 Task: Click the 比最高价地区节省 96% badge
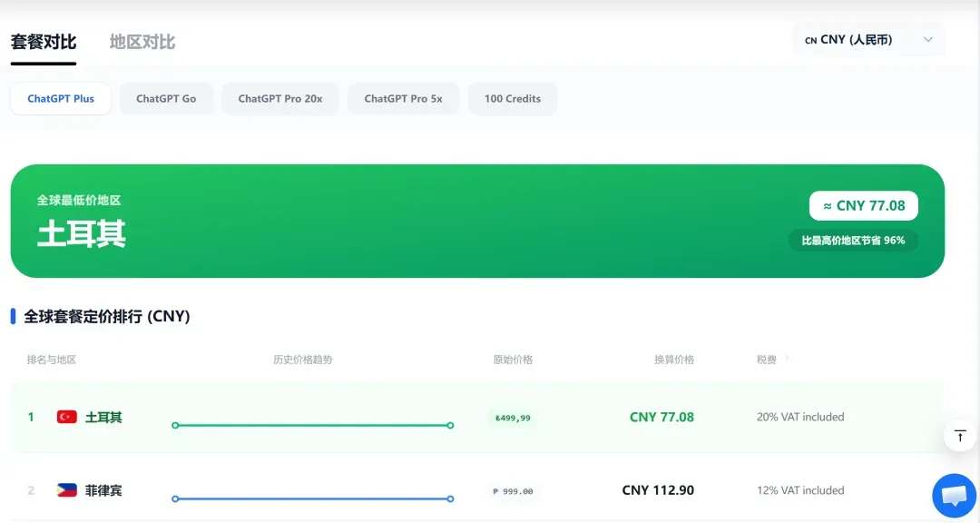pos(853,241)
